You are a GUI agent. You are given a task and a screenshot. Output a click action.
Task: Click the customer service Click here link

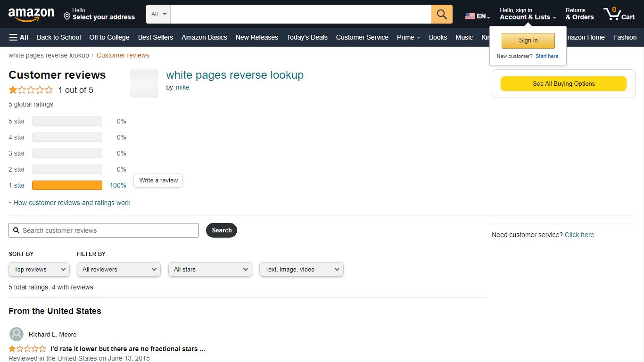tap(579, 235)
